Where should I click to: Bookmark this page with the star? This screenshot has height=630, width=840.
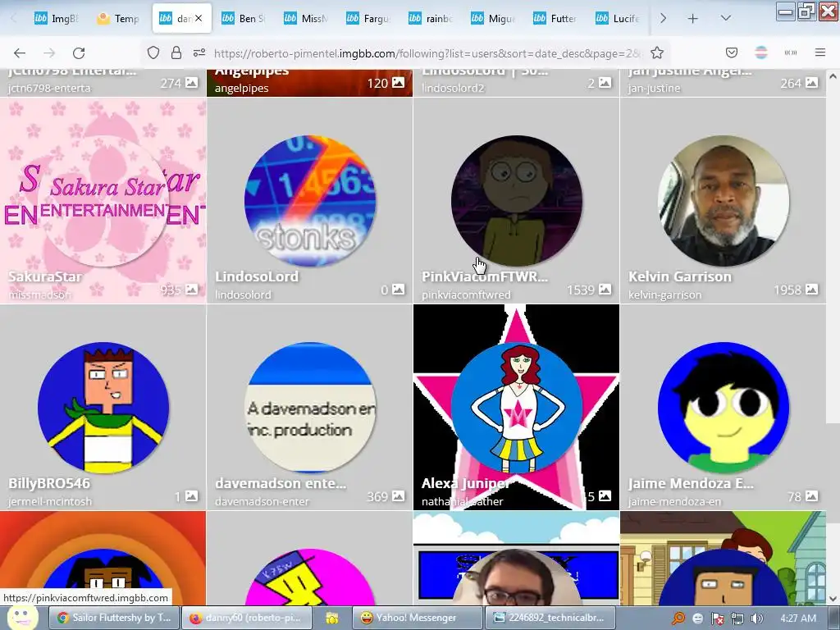(657, 52)
